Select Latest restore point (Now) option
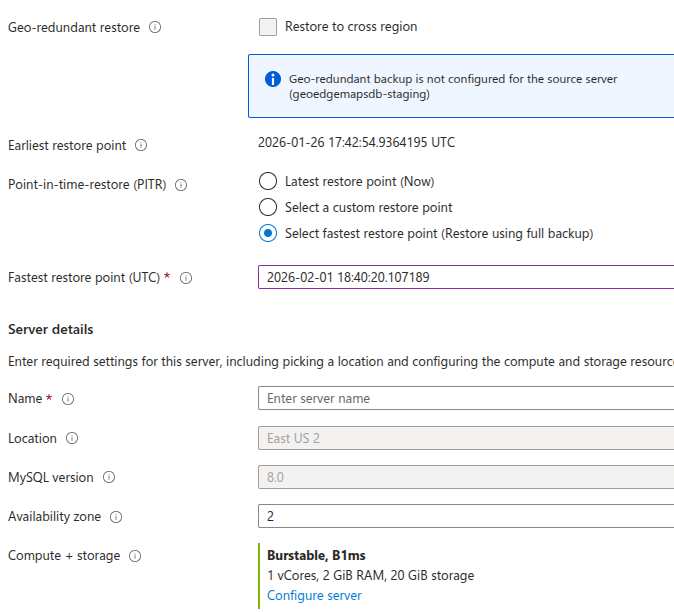The width and height of the screenshot is (674, 612). tap(268, 181)
